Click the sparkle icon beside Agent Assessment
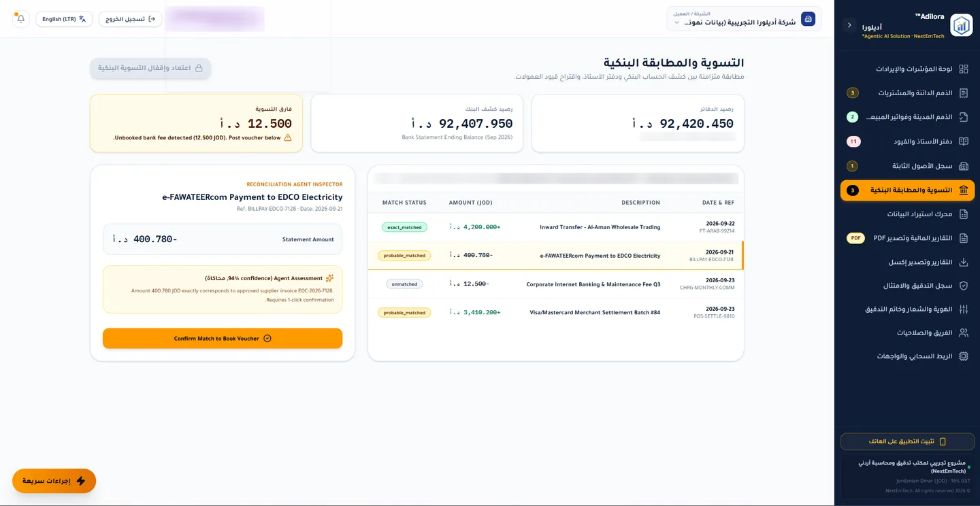The height and width of the screenshot is (506, 980). (329, 278)
